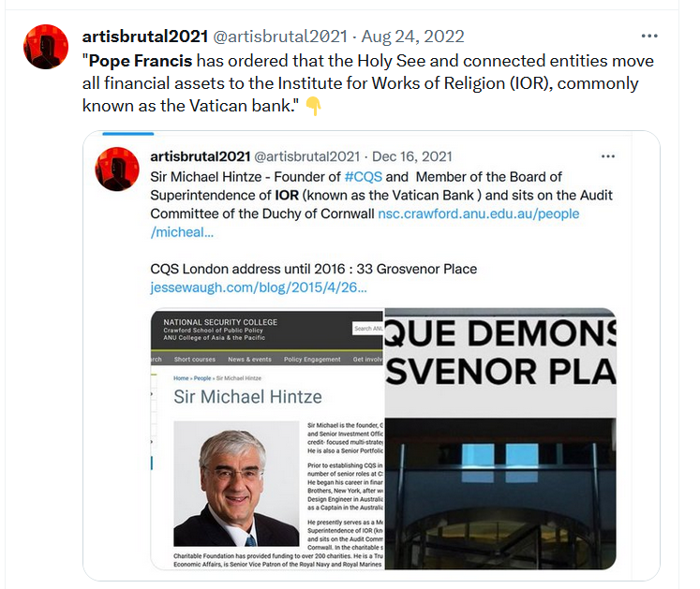Image resolution: width=700 pixels, height=589 pixels.
Task: Open the outer tweet's three-dot more menu
Action: [649, 36]
